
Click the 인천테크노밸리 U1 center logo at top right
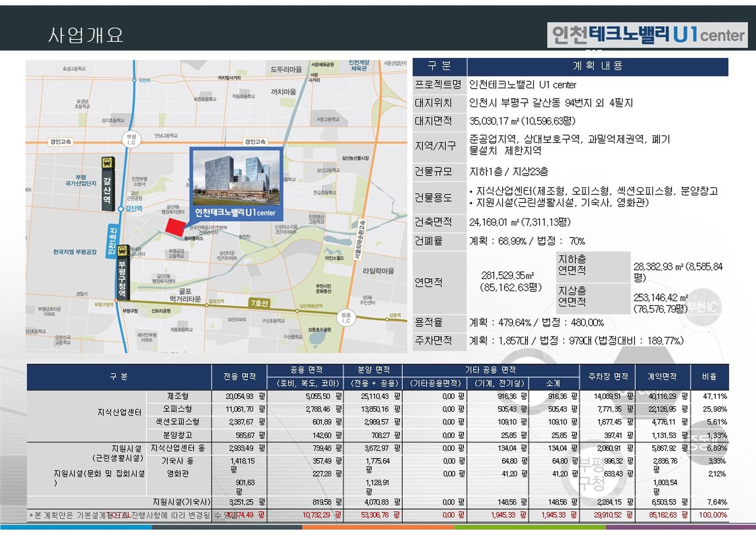pyautogui.click(x=647, y=35)
